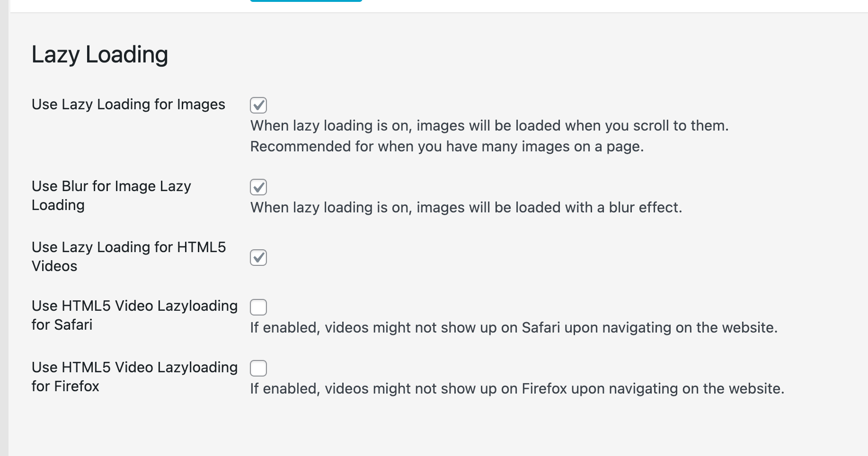
Task: Click the white panel area above Lazy Loading
Action: (568, 6)
